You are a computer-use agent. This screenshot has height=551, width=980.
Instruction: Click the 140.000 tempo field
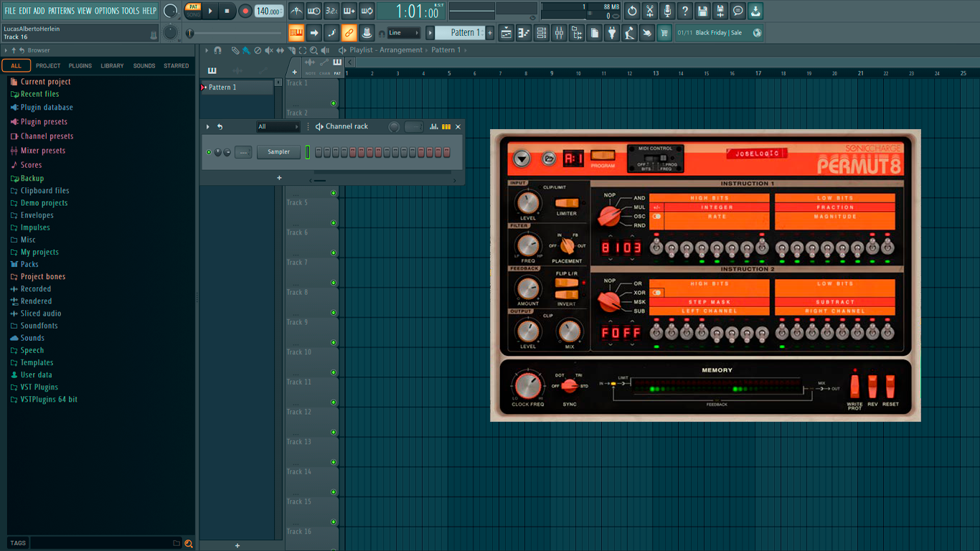pyautogui.click(x=269, y=11)
